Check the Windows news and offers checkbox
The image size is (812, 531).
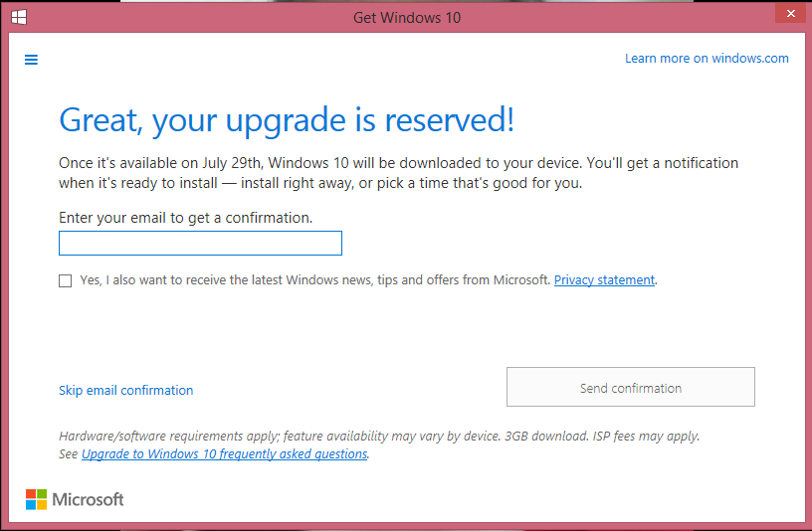tap(66, 280)
